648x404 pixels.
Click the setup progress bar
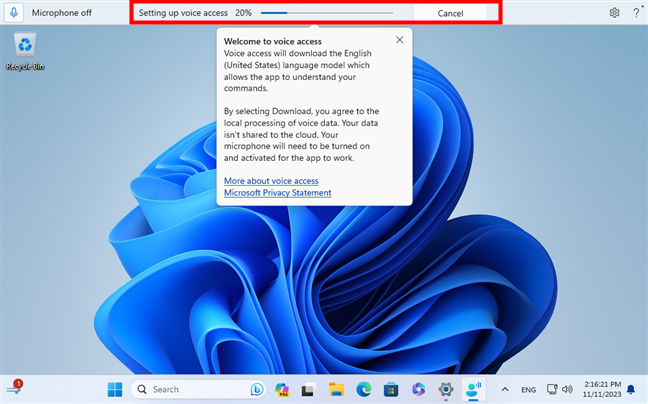(326, 13)
